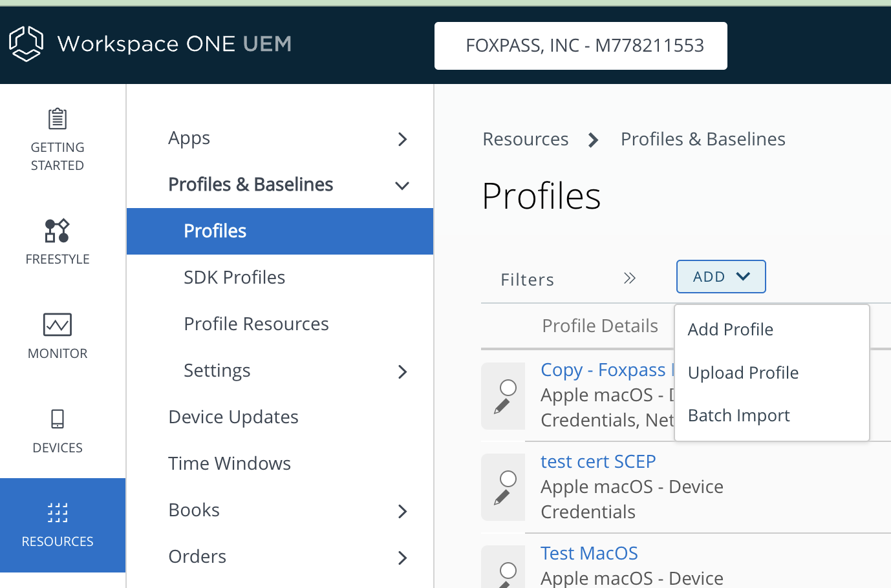Click the Apps menu label
The width and height of the screenshot is (891, 588).
(189, 138)
